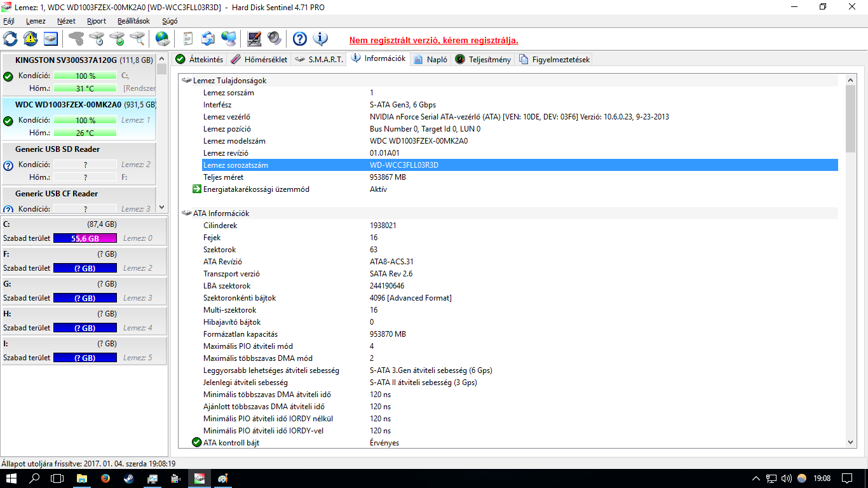Click the KINGSTON Kondíció 100 % bar
Screen dimensions: 868x488
click(85, 76)
